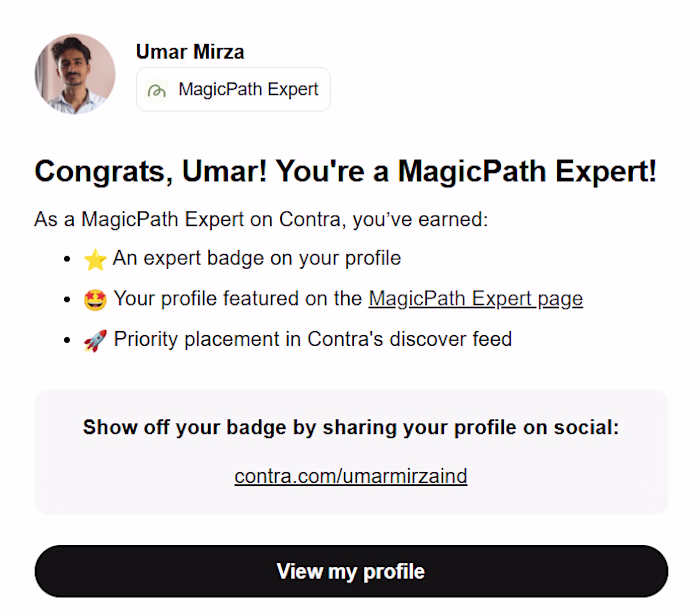Open the MagicPath Expert page link
Image resolution: width=700 pixels, height=616 pixels.
tap(475, 299)
